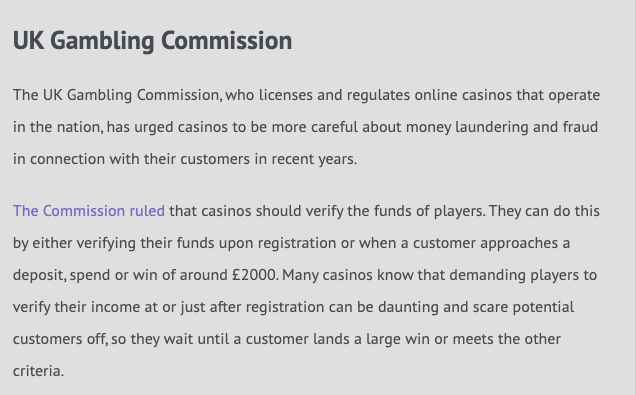Click the word 'Commission' in the purple link
636x395 pixels.
pyautogui.click(x=84, y=211)
